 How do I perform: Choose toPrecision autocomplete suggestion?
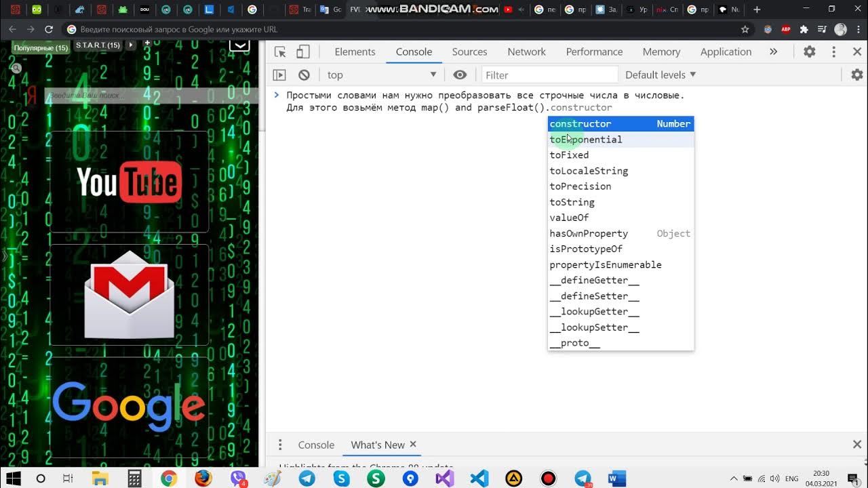[620, 186]
